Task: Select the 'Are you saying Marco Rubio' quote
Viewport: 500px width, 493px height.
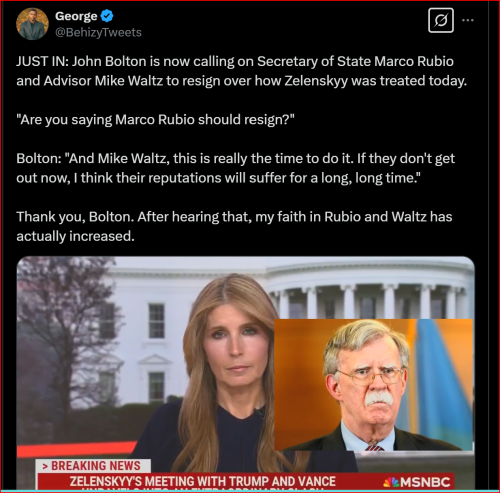Action: [x=156, y=119]
